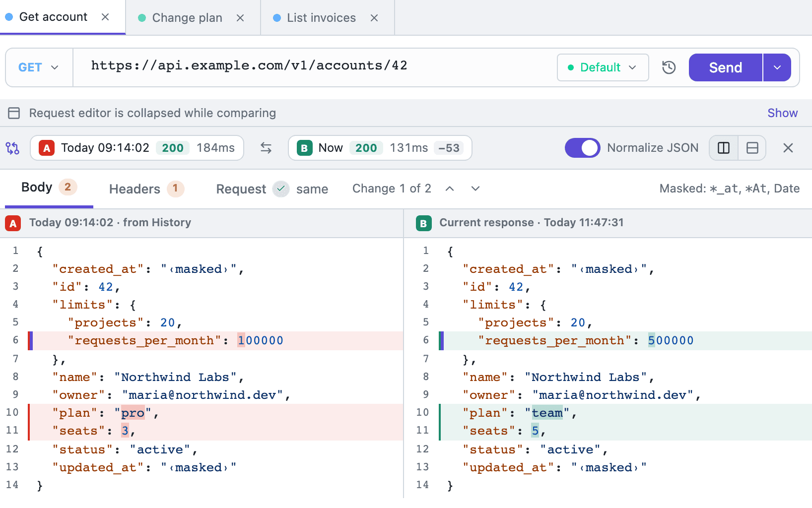Screen dimensions: 812x508
Task: Click Change 1 of 2 label
Action: pos(392,189)
